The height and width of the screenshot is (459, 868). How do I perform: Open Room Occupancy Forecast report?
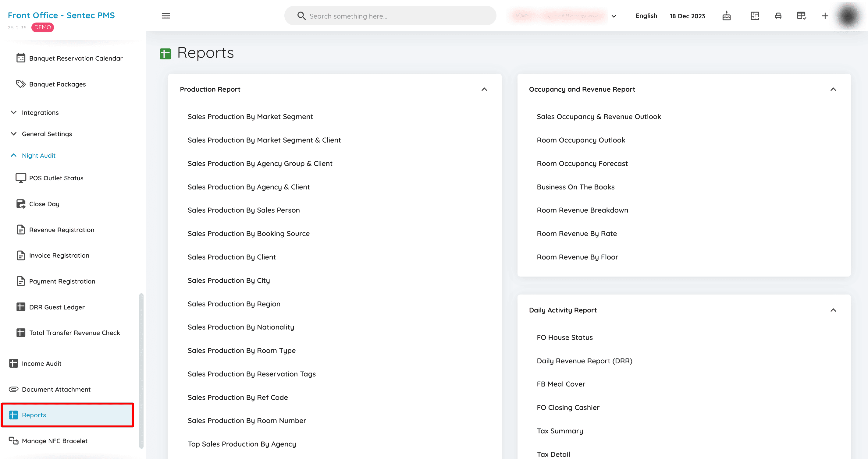pos(582,163)
